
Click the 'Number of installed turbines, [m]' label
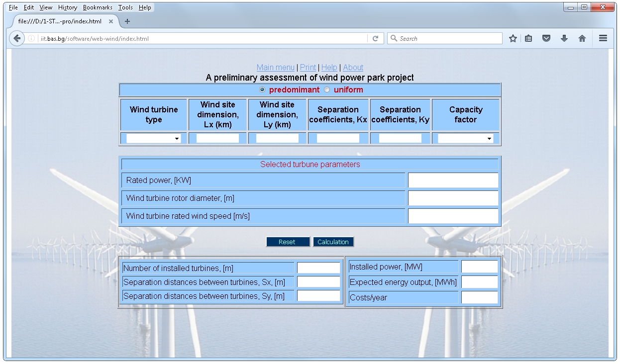[178, 269]
